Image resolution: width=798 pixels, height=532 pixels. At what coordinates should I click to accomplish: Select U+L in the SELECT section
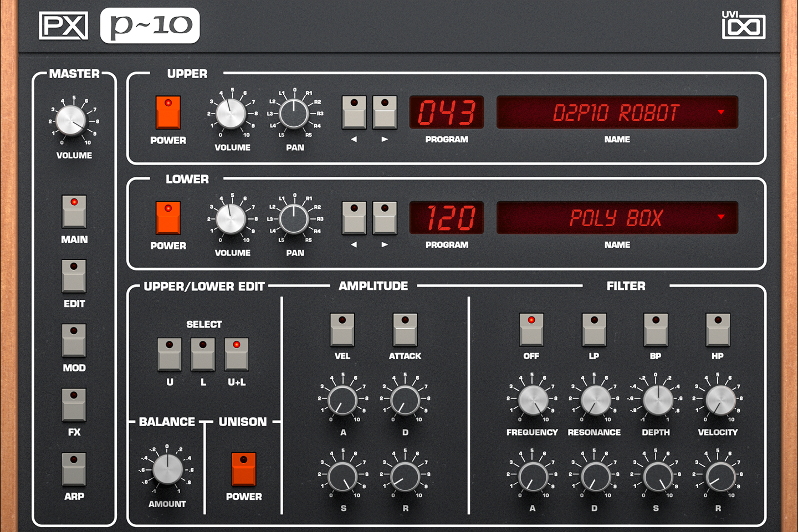tap(237, 355)
